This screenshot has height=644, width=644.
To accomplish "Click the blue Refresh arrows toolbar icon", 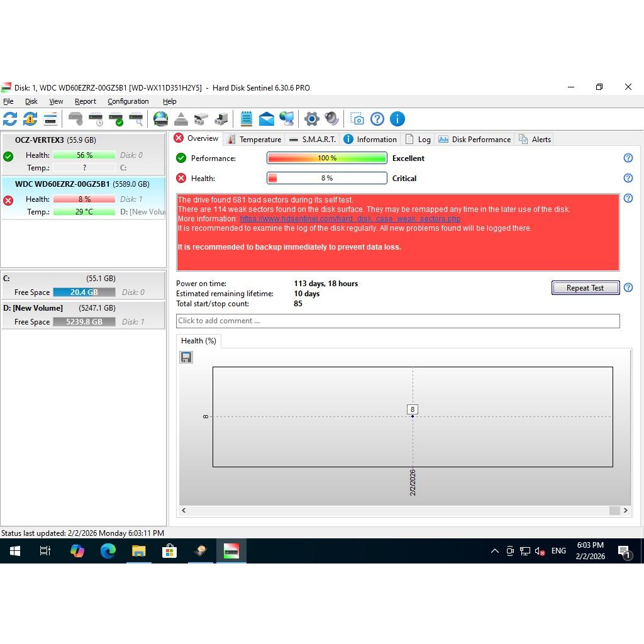I will pos(10,119).
